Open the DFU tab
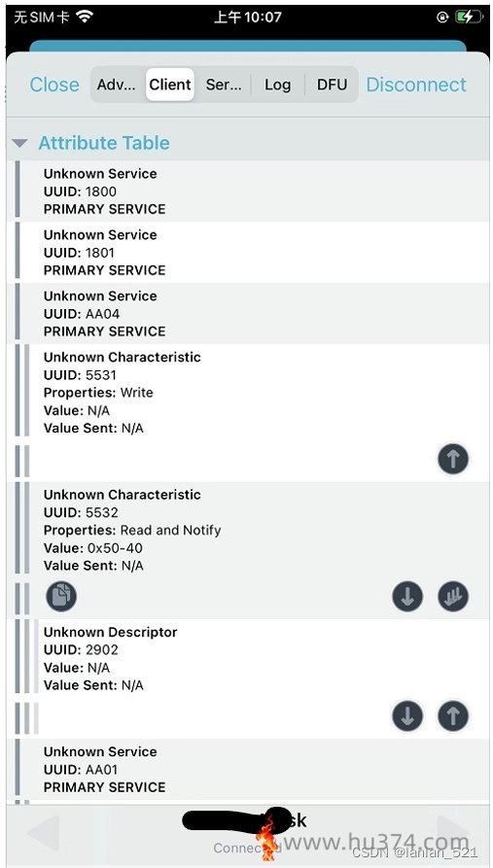This screenshot has height=868, width=493. click(x=332, y=85)
